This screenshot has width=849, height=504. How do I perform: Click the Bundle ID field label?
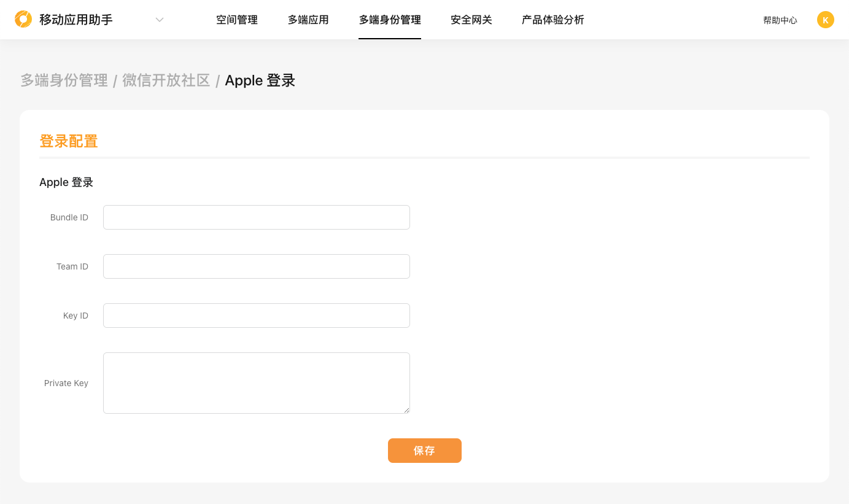pyautogui.click(x=69, y=217)
